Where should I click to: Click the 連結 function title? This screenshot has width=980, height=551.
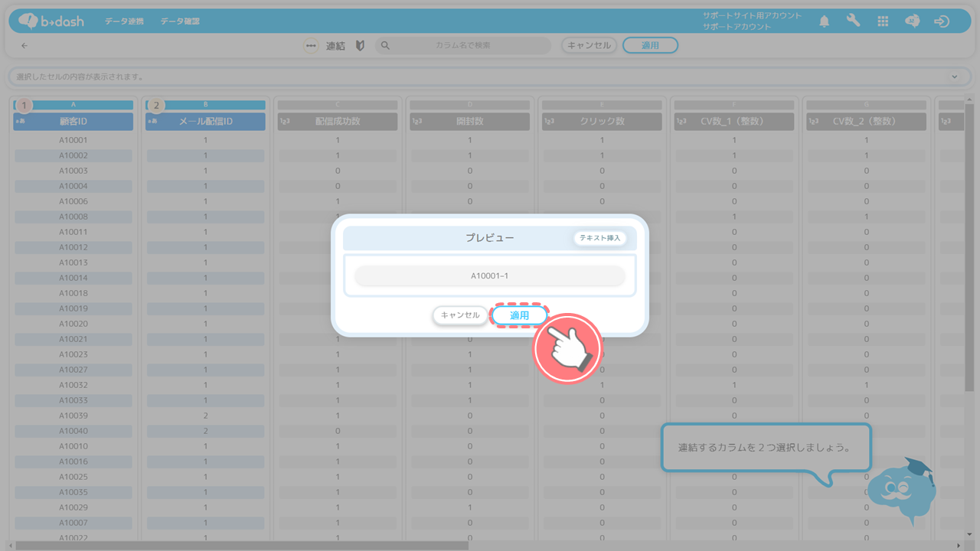coord(335,46)
